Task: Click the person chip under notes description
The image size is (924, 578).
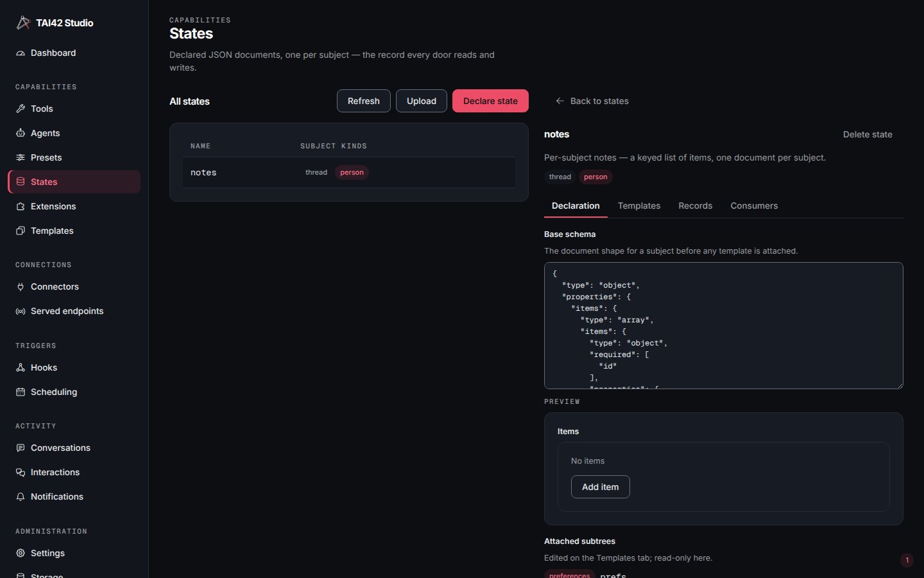Action: (x=595, y=177)
